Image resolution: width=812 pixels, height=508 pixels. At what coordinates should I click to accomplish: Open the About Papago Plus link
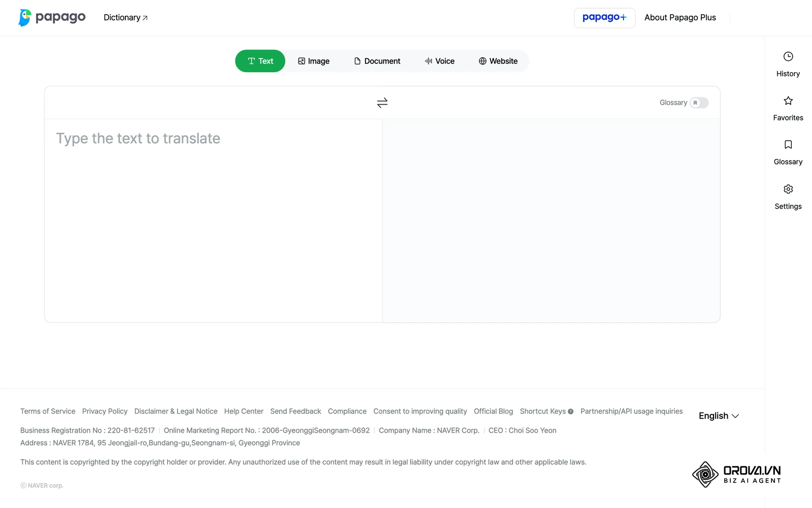680,18
